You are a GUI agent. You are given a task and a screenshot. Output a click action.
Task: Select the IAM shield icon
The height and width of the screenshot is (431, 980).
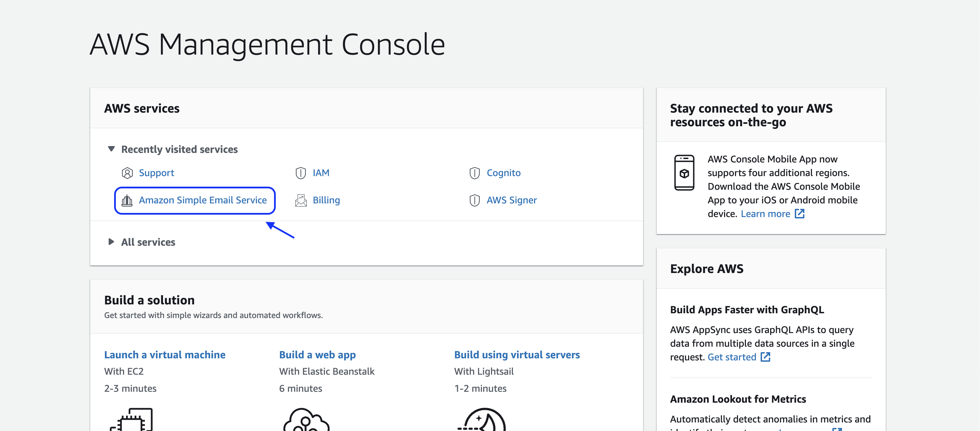tap(301, 173)
